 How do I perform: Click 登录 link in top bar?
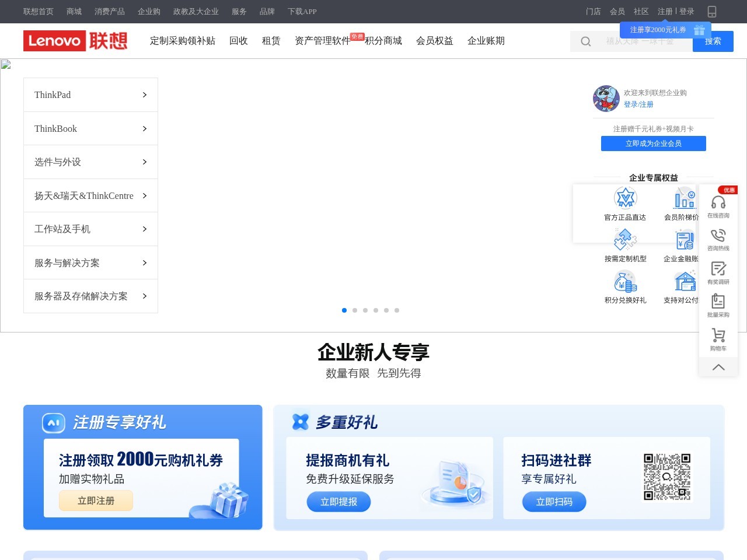tap(687, 12)
